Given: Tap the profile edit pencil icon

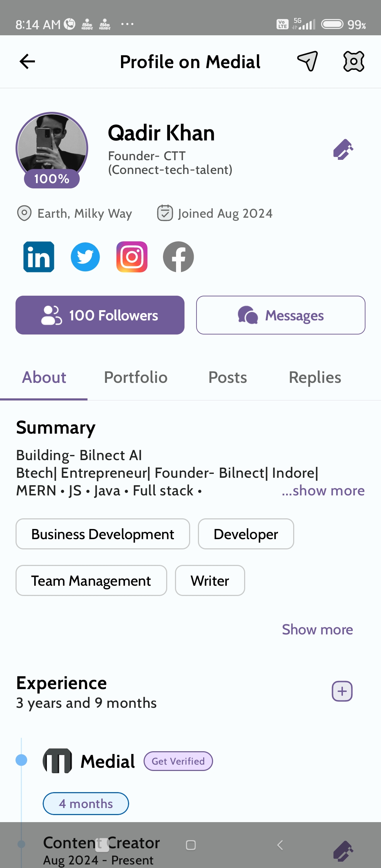Looking at the screenshot, I should 343,149.
